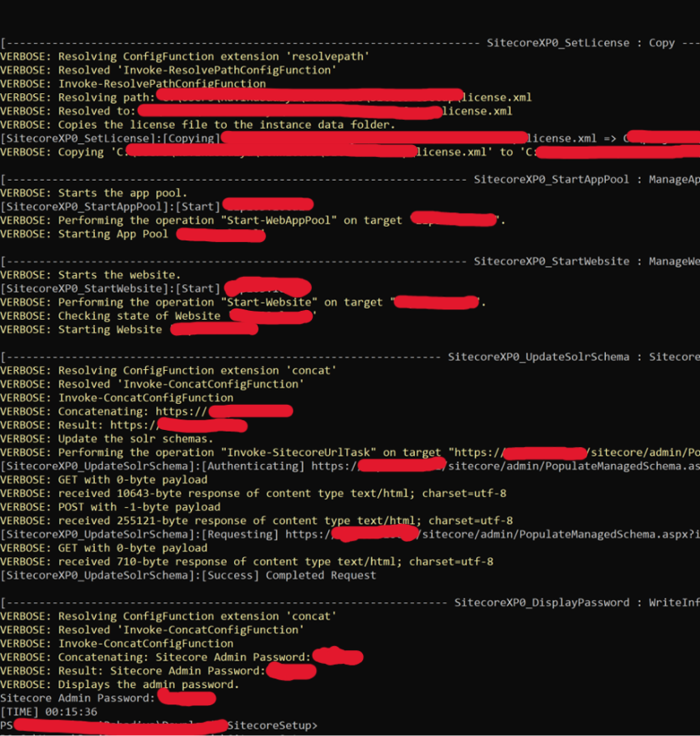Image resolution: width=700 pixels, height=736 pixels.
Task: Click '[Success] Completed Request' line
Action: (188, 575)
